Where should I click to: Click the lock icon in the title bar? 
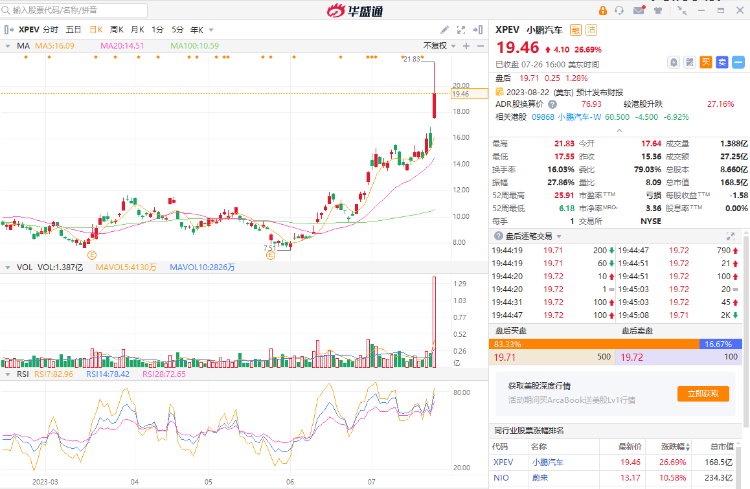(x=603, y=10)
